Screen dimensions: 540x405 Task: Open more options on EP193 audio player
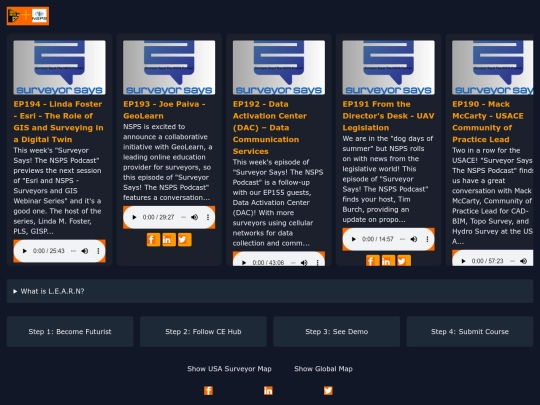[208, 217]
